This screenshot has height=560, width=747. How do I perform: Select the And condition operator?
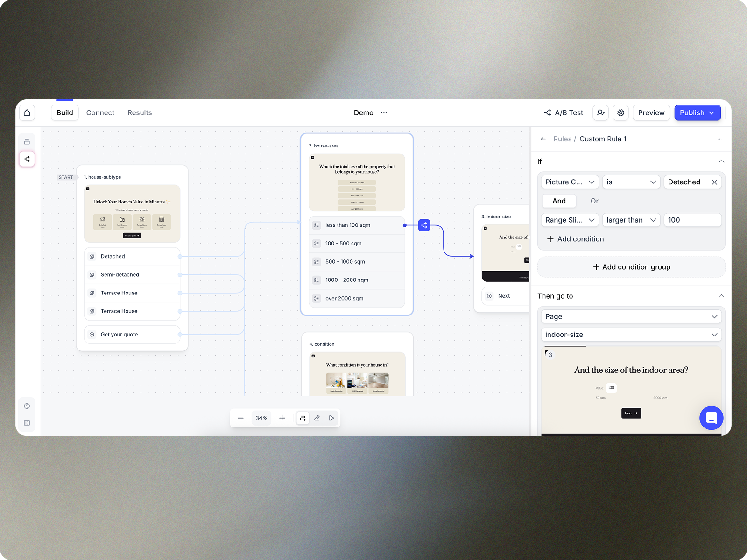point(559,201)
